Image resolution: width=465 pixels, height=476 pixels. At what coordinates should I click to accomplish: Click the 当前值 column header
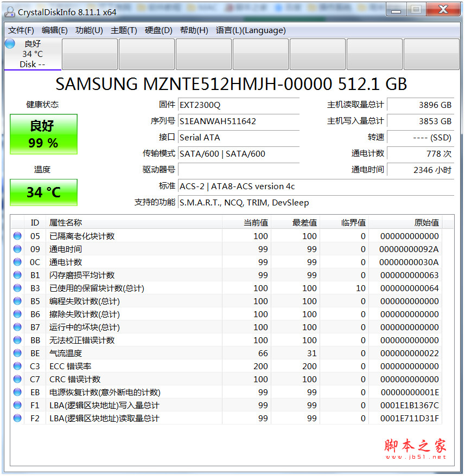[x=246, y=223]
